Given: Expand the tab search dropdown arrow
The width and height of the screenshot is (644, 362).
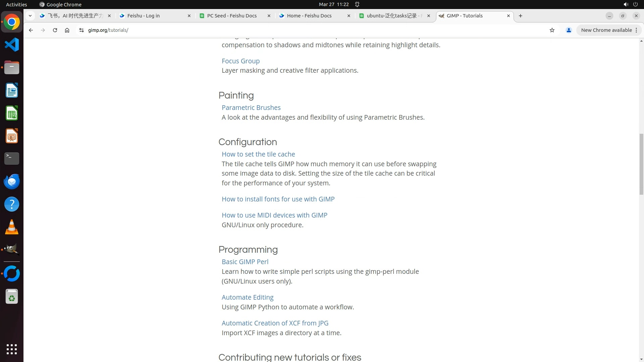Looking at the screenshot, I should click(30, 16).
